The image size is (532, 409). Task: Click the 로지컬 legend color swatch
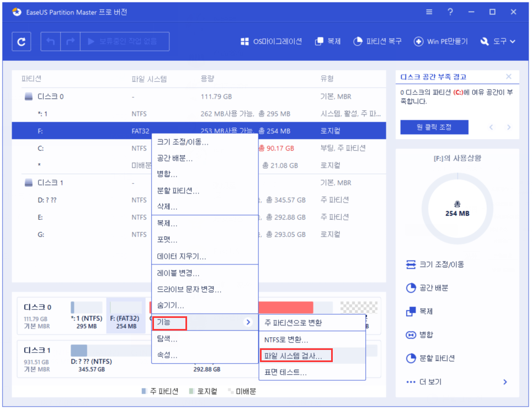pos(191,391)
